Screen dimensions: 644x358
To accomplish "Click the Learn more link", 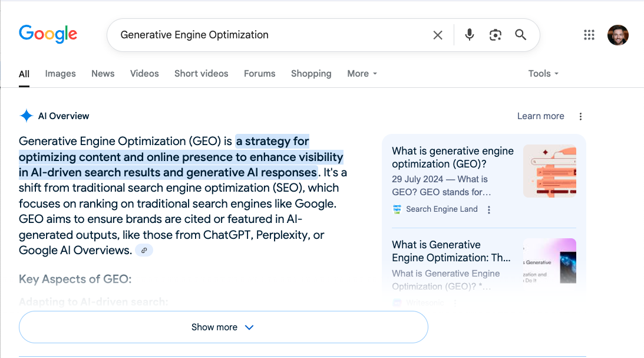I will (540, 116).
